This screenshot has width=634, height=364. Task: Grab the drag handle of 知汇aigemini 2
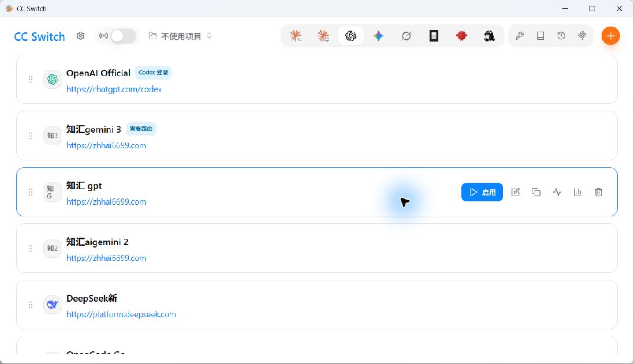point(31,249)
